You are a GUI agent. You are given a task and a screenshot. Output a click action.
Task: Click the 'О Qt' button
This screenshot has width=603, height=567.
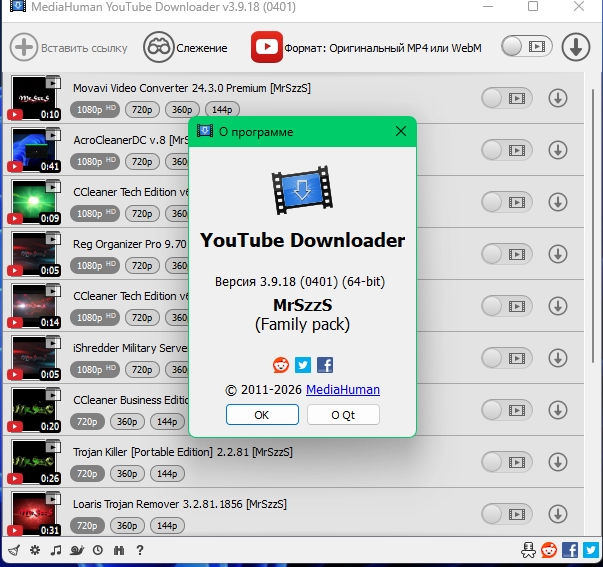(343, 415)
